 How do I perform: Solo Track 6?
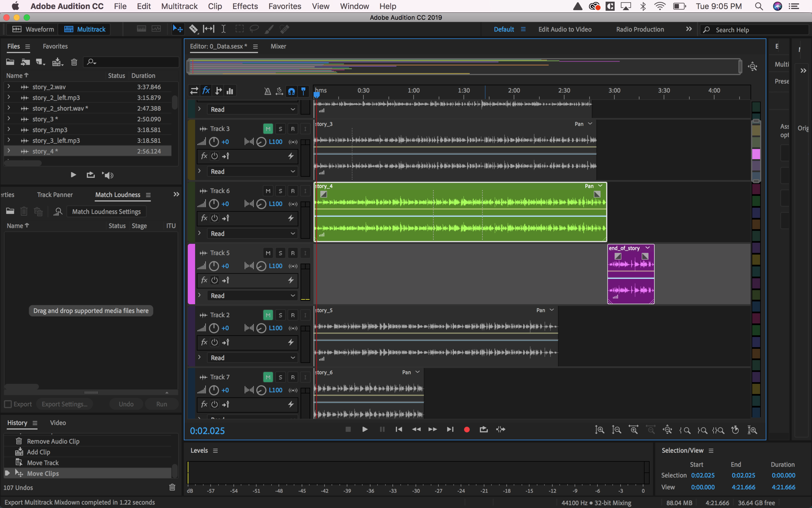280,190
